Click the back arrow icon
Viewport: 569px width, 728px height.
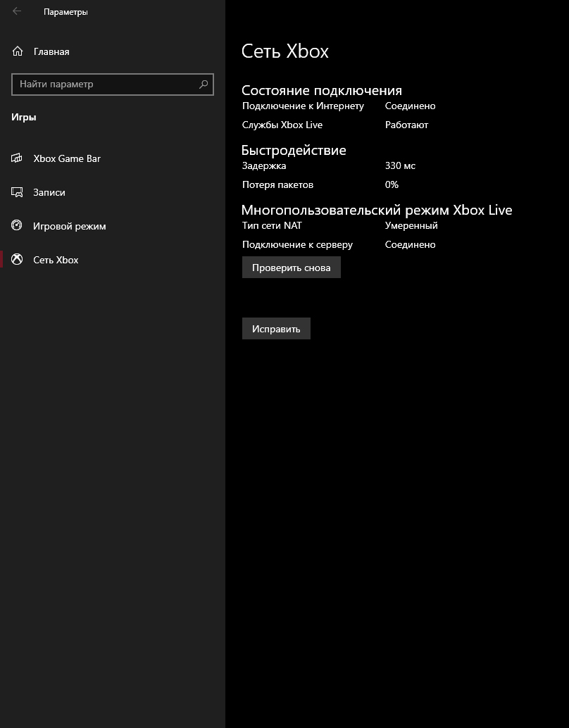[x=17, y=11]
